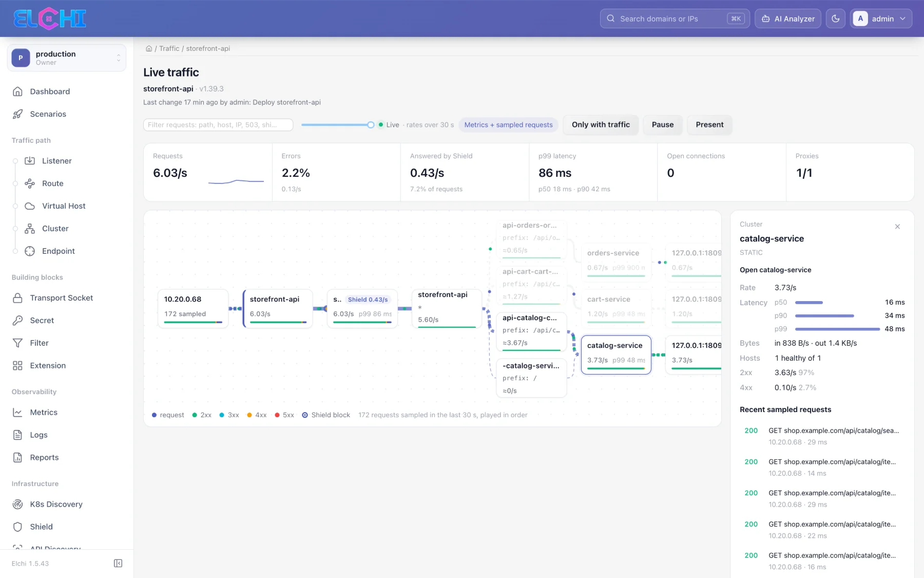
Task: Select the 10.20.0.68 source node
Action: [x=192, y=308]
